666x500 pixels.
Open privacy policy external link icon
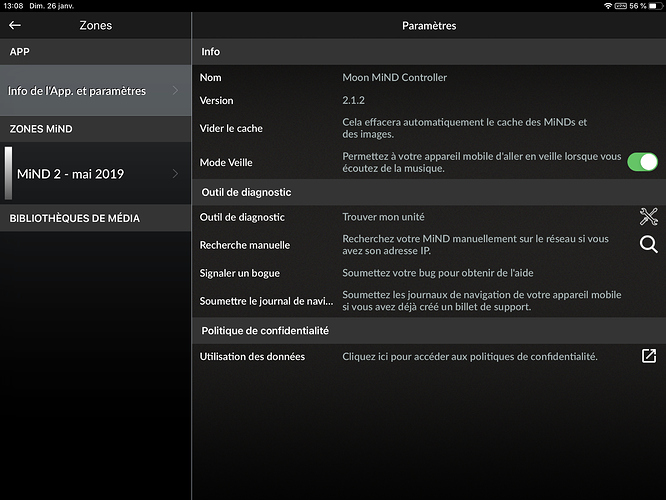point(649,356)
